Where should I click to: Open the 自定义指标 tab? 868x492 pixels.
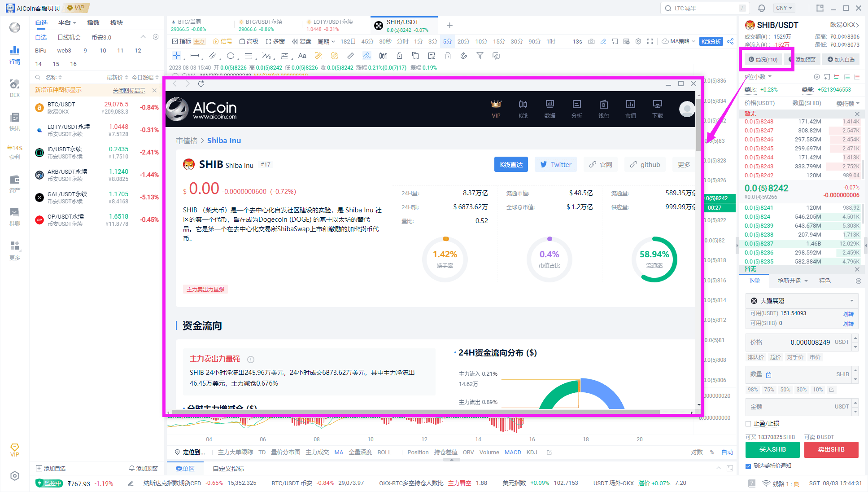click(228, 469)
